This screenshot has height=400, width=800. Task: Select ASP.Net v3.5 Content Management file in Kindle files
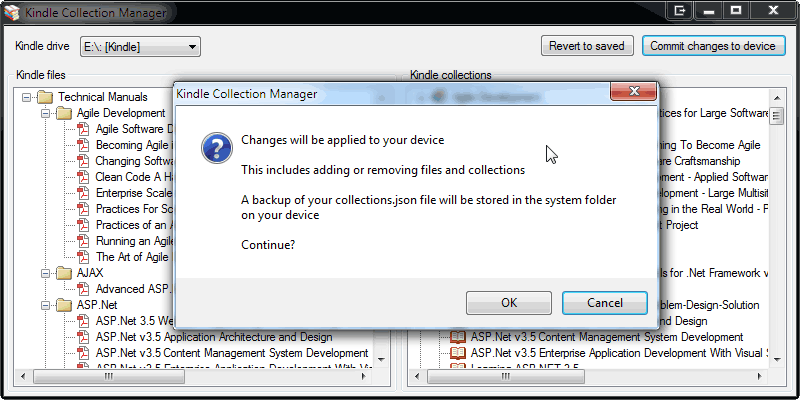tap(232, 353)
